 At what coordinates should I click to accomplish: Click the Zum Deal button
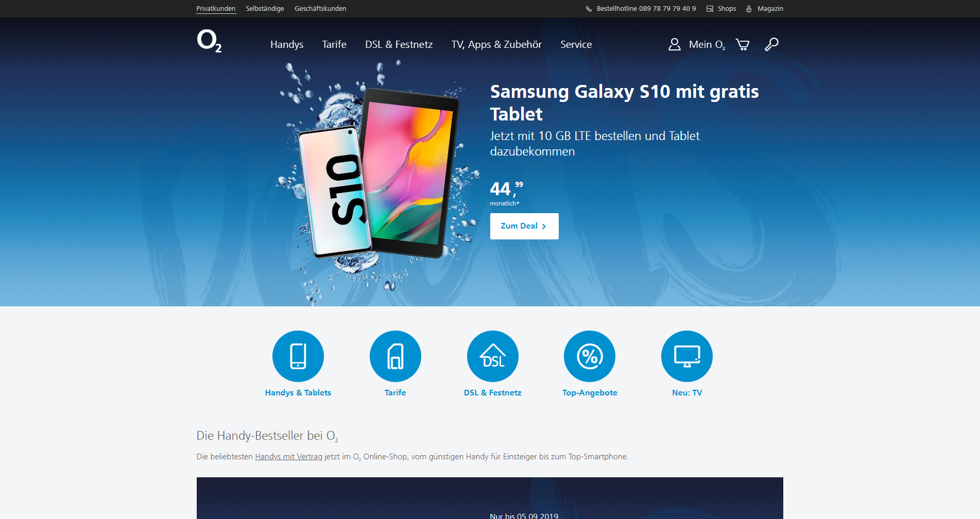pyautogui.click(x=524, y=226)
